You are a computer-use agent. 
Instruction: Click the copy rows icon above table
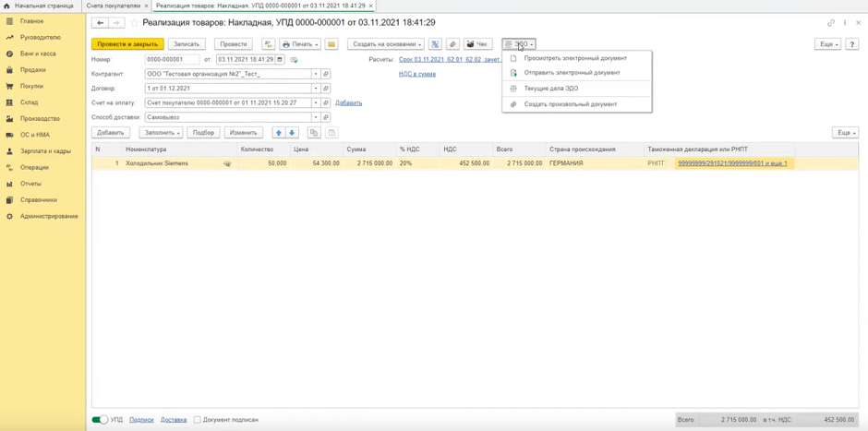[314, 133]
